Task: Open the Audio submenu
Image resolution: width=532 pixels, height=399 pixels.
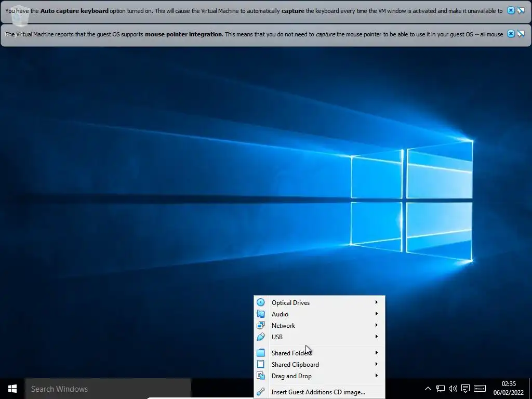Action: [320, 314]
